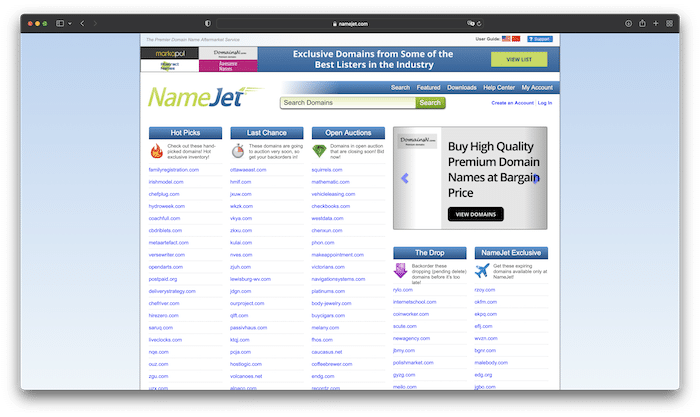This screenshot has width=700, height=417.
Task: Click the Open Auctions green gem icon
Action: [319, 152]
